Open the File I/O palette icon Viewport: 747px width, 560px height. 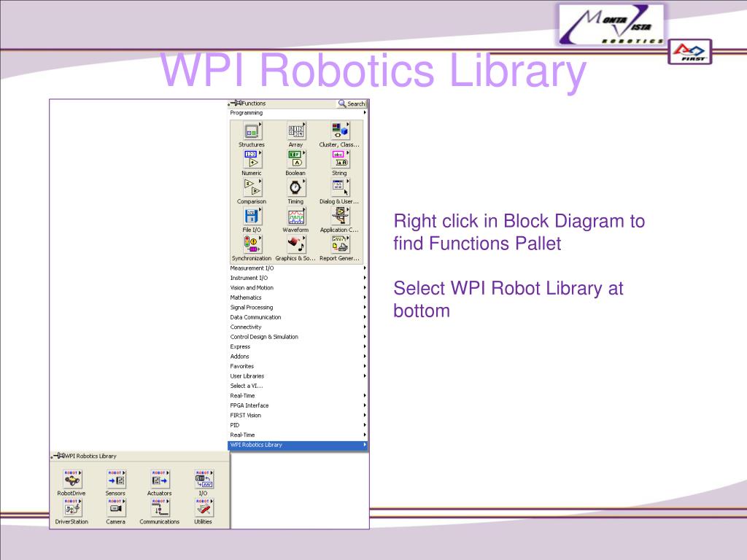coord(252,216)
